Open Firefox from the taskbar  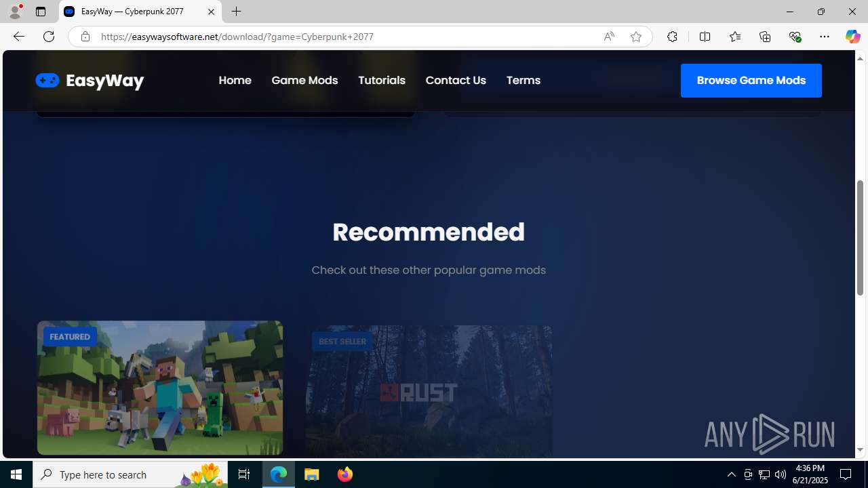pos(345,474)
